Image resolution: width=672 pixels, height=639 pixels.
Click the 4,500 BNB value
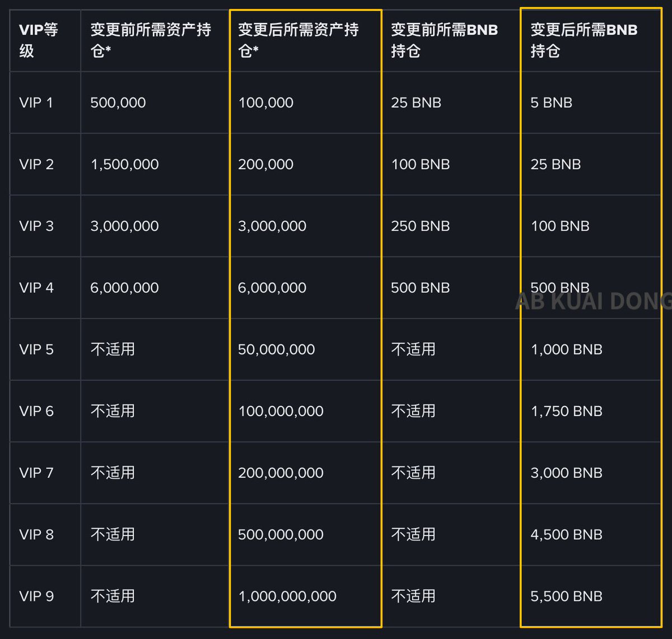coord(566,535)
